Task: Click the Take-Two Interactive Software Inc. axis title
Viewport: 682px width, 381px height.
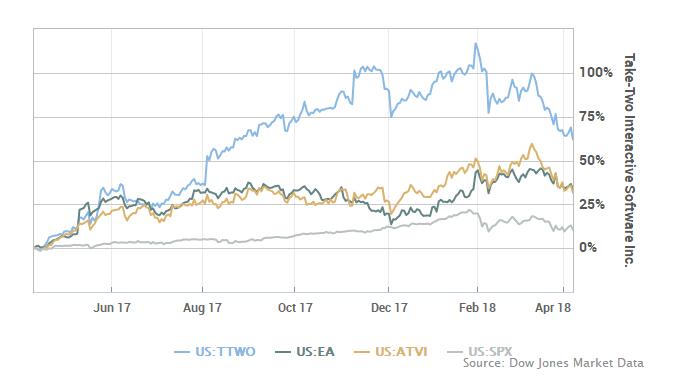Action: click(629, 160)
